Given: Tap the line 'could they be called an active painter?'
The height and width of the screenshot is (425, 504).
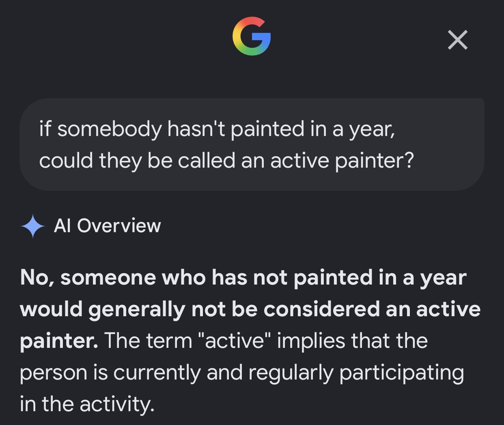Looking at the screenshot, I should click(226, 161).
